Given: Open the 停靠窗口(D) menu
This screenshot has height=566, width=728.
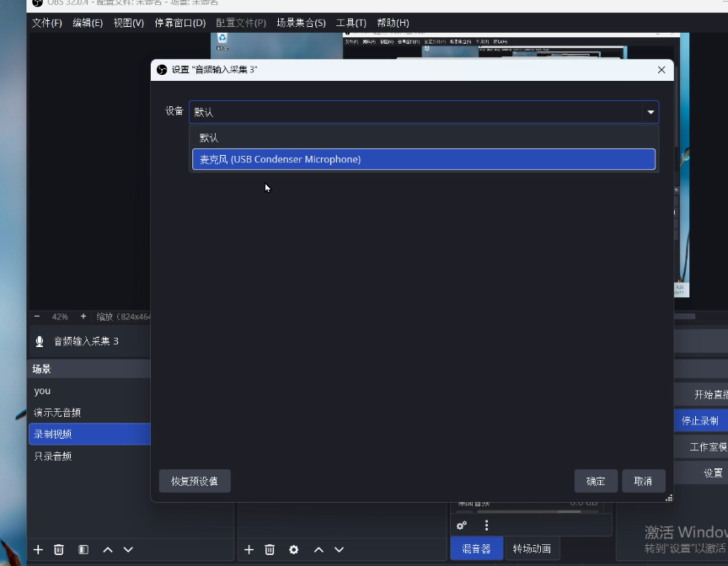Looking at the screenshot, I should point(180,23).
